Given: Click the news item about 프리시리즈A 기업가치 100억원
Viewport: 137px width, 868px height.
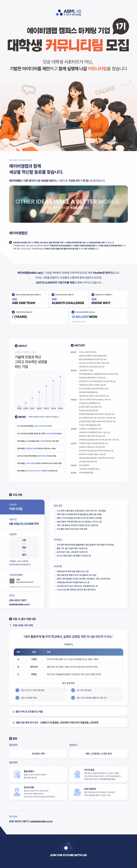Looking at the screenshot, I should [40, 471].
